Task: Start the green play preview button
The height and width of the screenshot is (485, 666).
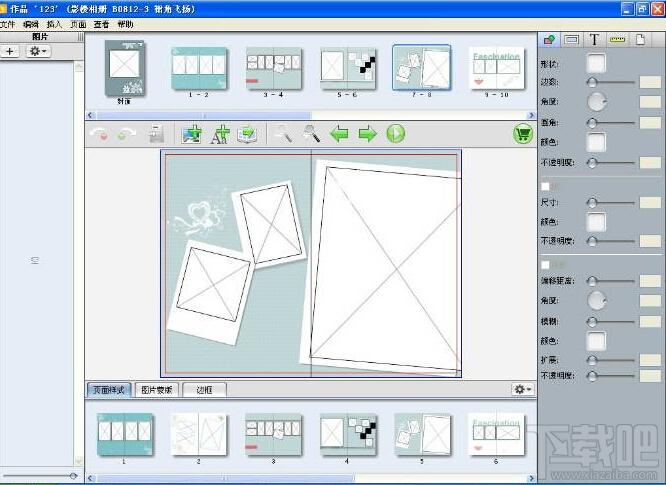Action: tap(396, 134)
